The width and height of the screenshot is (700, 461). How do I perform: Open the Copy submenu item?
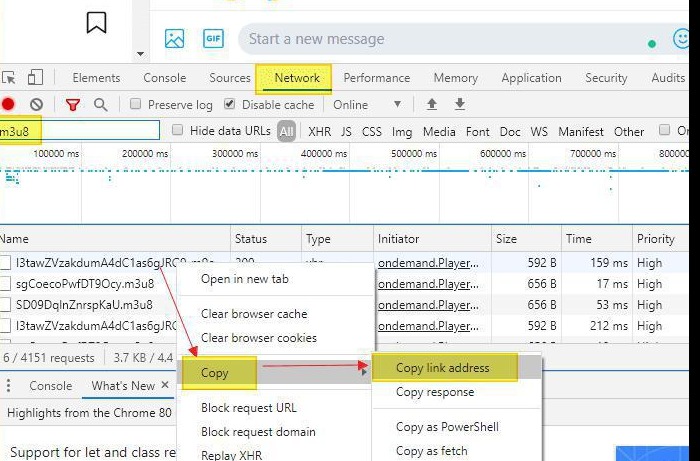pyautogui.click(x=275, y=373)
